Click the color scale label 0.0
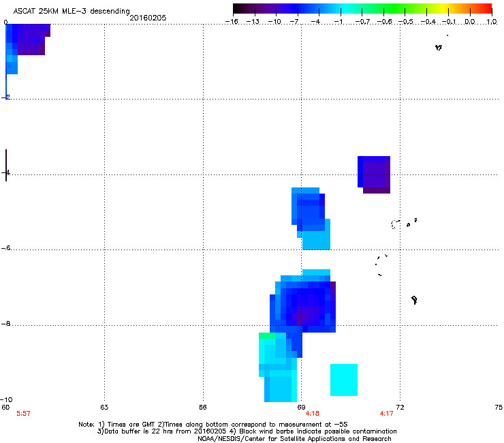This screenshot has height=443, width=504. (x=470, y=22)
